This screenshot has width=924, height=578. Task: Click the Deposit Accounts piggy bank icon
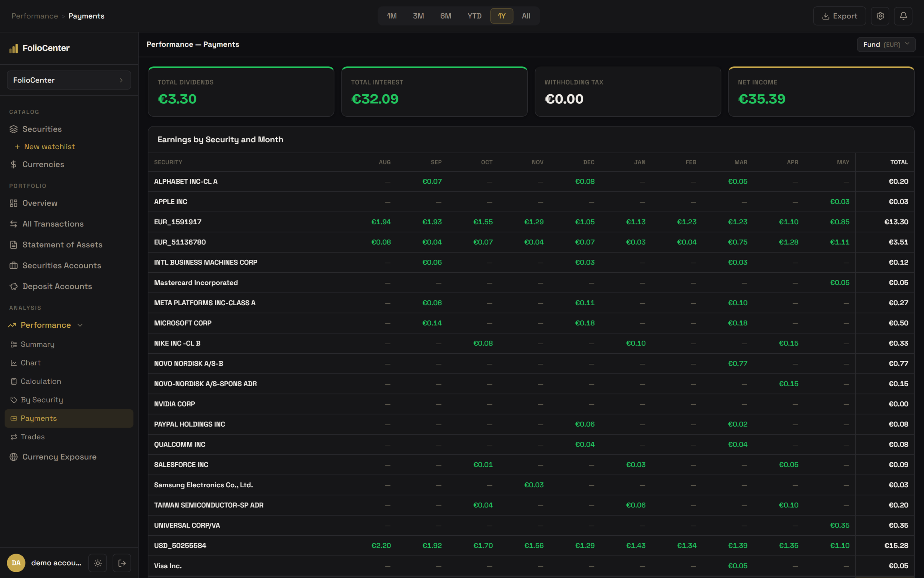coord(14,286)
